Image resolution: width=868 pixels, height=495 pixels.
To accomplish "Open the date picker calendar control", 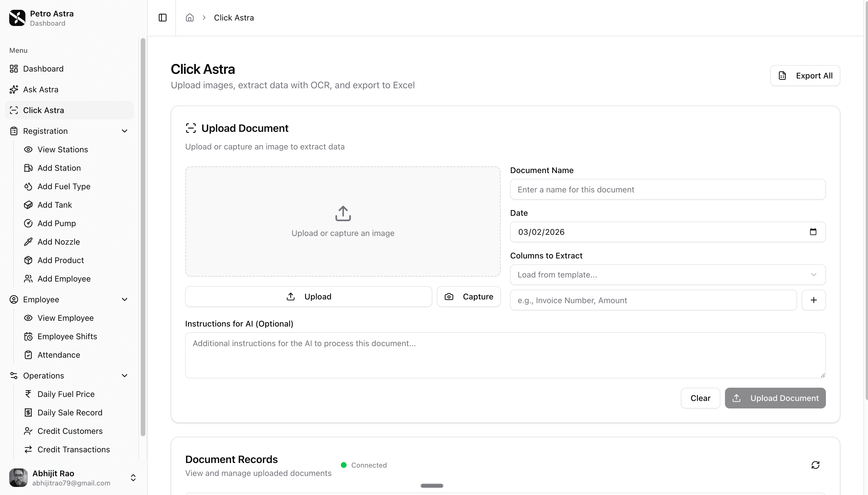I will pyautogui.click(x=813, y=232).
